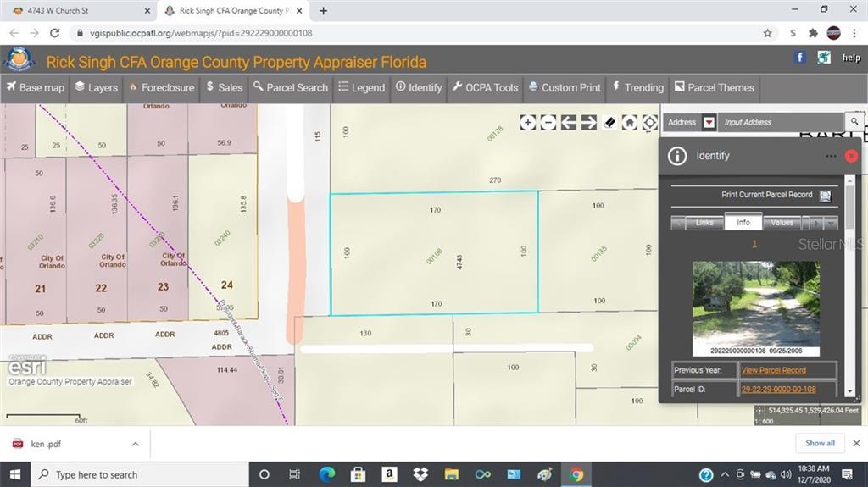Screen dimensions: 868x487
Task: Go back in browser history
Action: point(14,33)
